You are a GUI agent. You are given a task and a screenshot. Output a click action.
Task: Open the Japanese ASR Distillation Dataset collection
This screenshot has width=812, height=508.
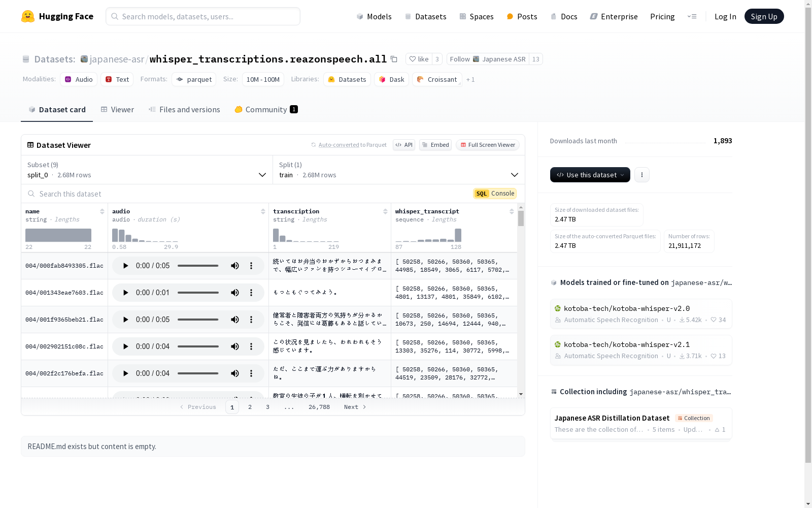(x=641, y=424)
